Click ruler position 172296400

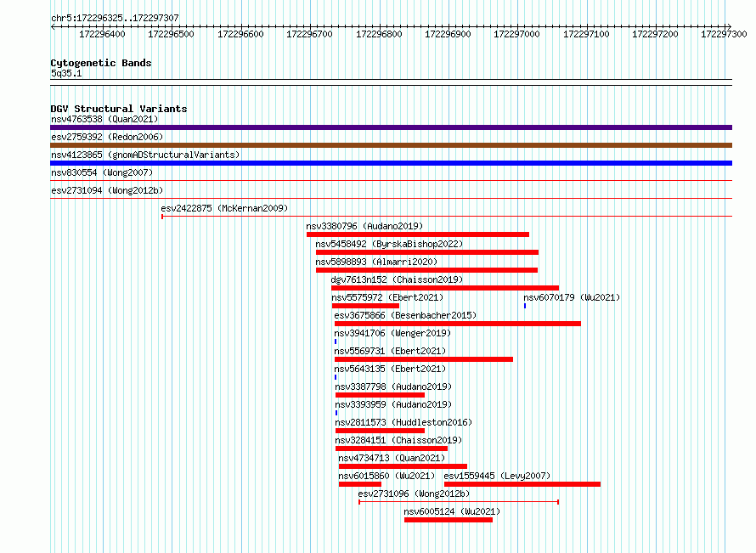coord(102,34)
